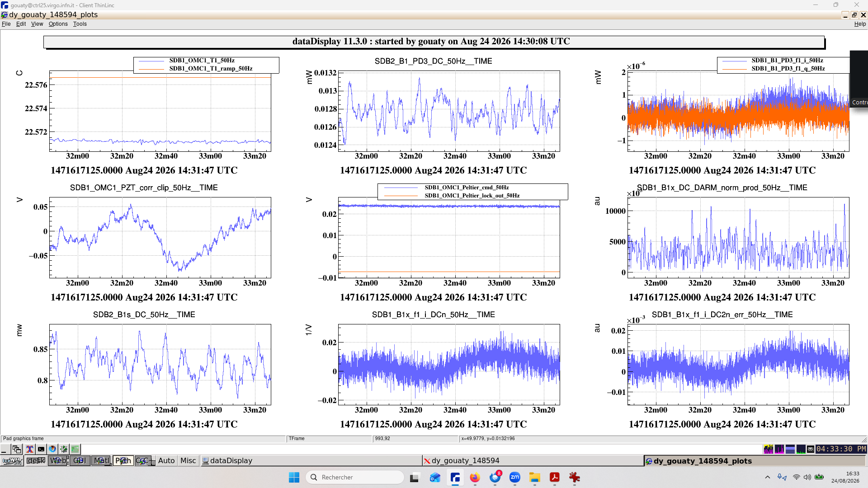
Task: Click the xterm X icon in the IceWM toolbar
Action: point(29,449)
